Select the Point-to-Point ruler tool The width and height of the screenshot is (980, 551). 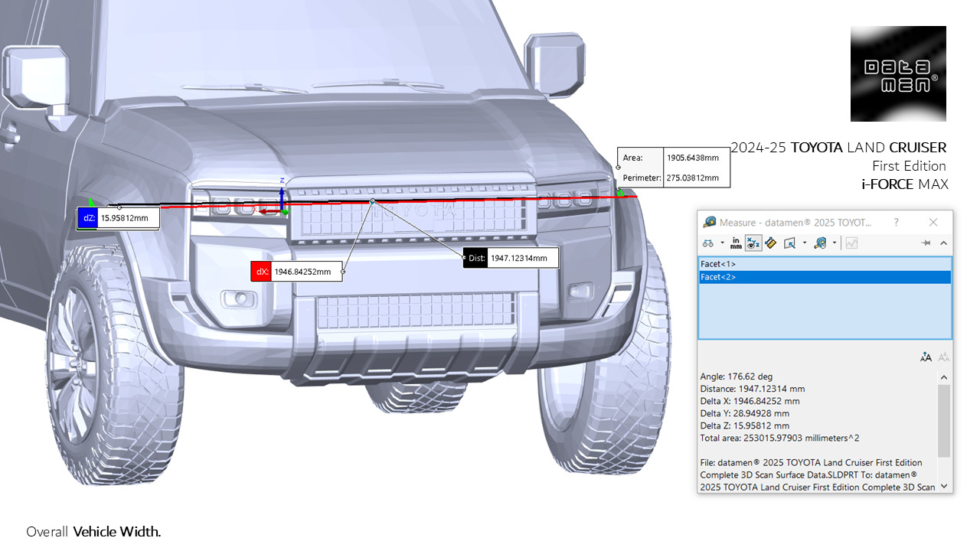click(x=770, y=243)
